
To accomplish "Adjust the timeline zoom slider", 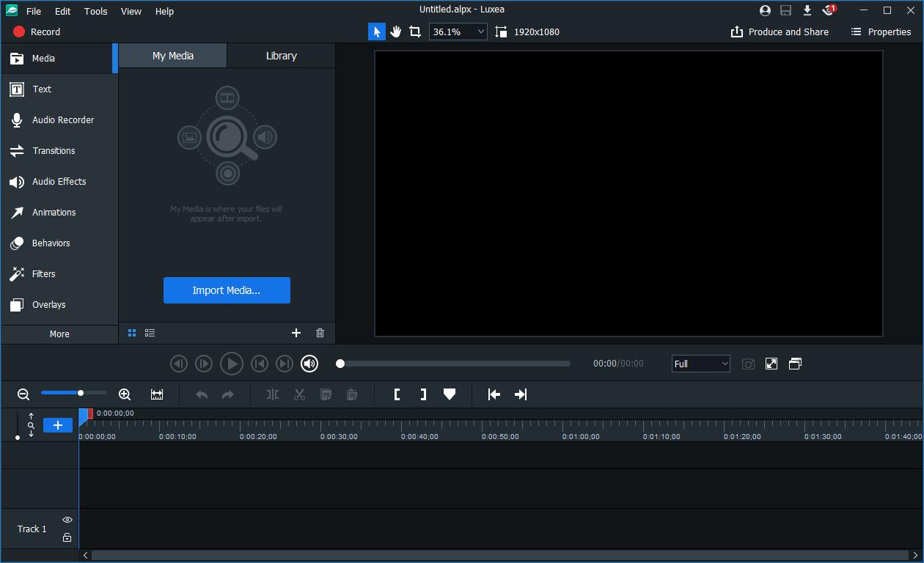I will (x=73, y=393).
